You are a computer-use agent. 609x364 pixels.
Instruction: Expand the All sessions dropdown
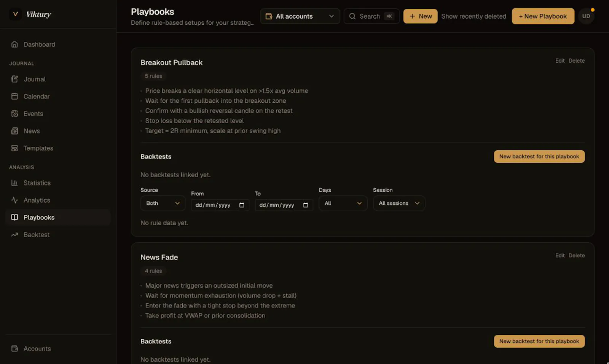[x=399, y=203]
